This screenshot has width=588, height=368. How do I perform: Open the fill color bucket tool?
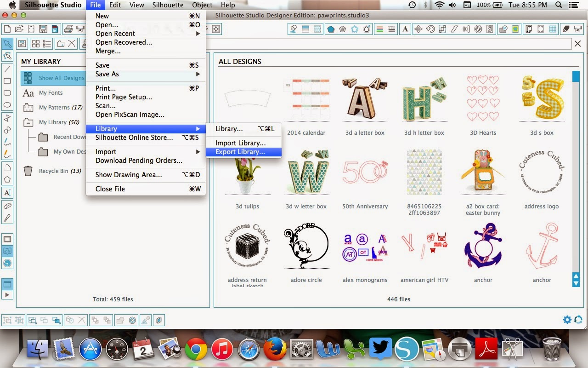coord(294,29)
